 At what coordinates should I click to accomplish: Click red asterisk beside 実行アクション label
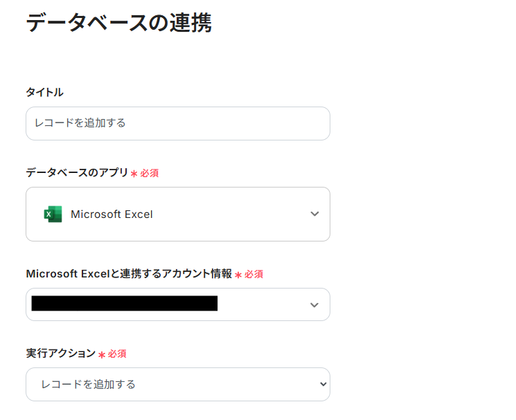click(101, 354)
